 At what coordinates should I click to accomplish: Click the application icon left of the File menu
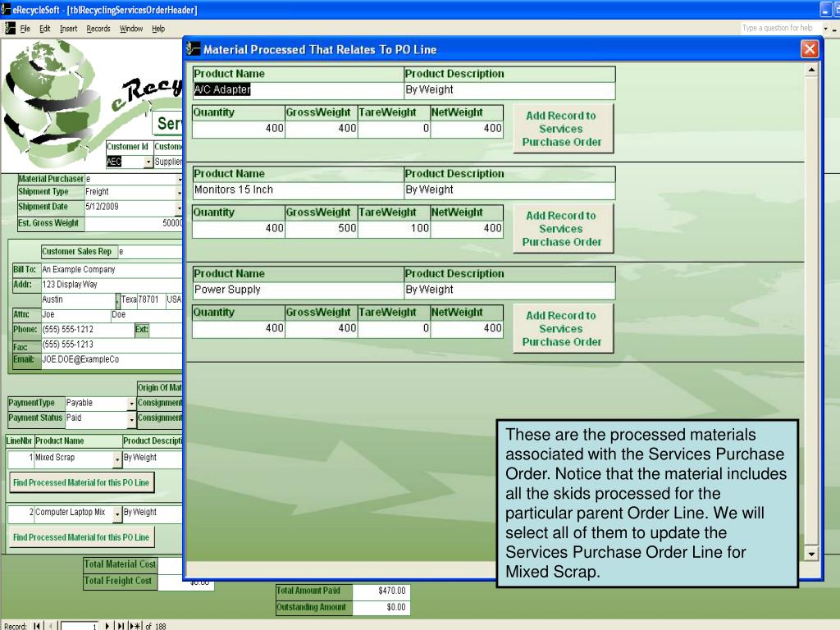[10, 29]
